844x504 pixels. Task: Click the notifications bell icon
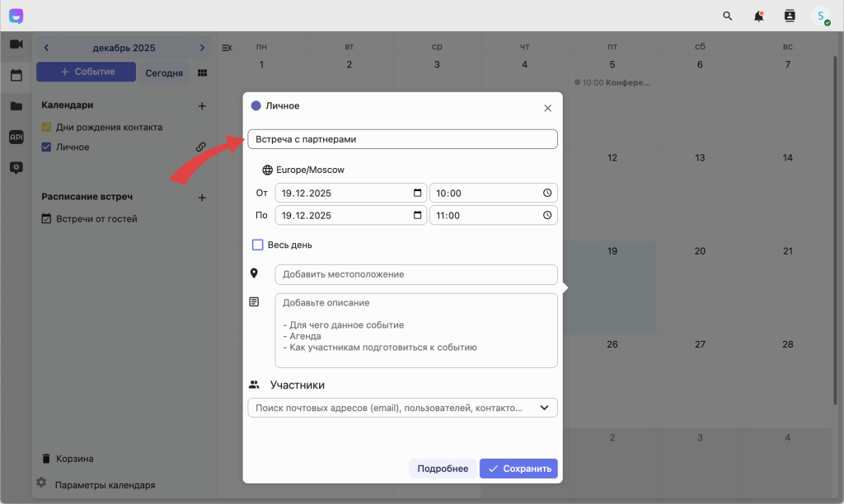coord(758,16)
